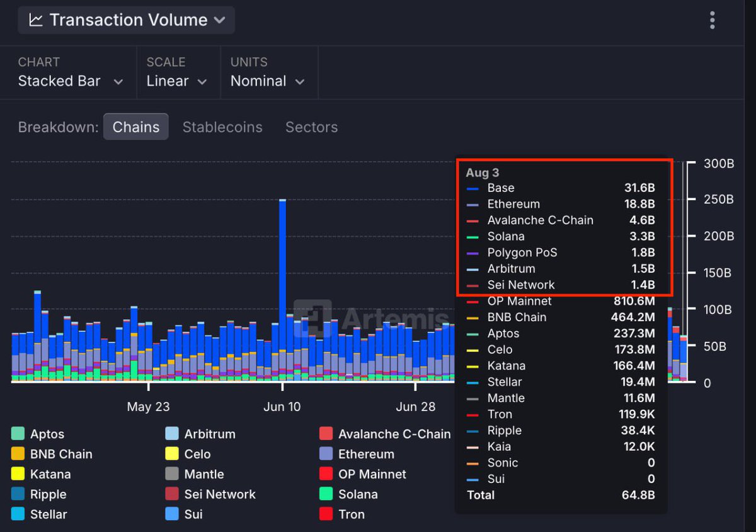Open the three-dot options menu
756x532 pixels.
[713, 20]
